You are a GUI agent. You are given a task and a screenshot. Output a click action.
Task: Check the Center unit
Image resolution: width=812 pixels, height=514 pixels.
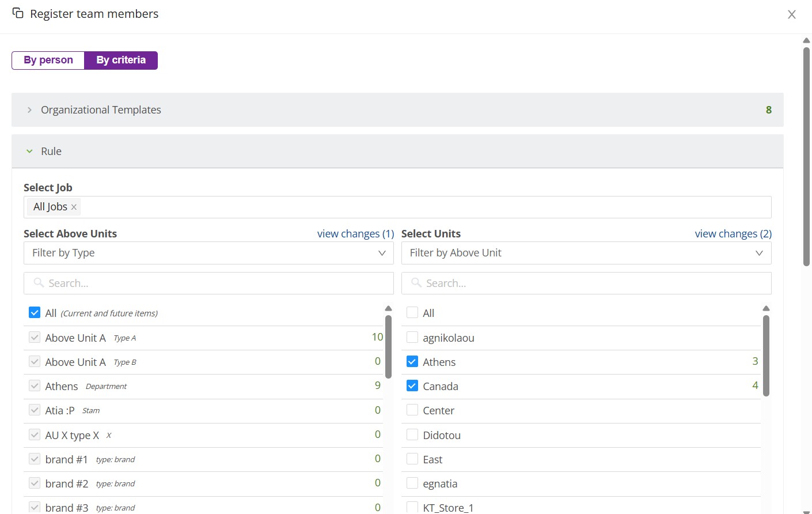coord(412,410)
